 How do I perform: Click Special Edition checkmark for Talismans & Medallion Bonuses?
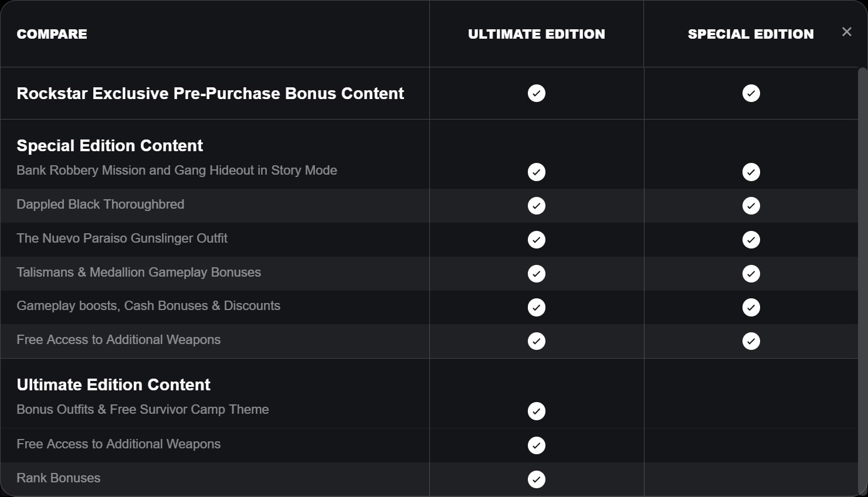coord(751,274)
